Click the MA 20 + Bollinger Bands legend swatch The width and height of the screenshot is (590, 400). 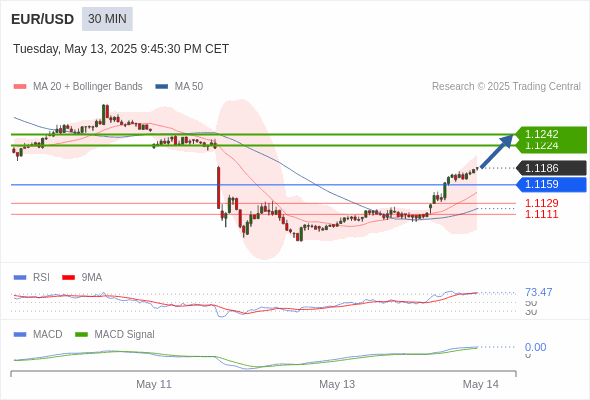[20, 87]
